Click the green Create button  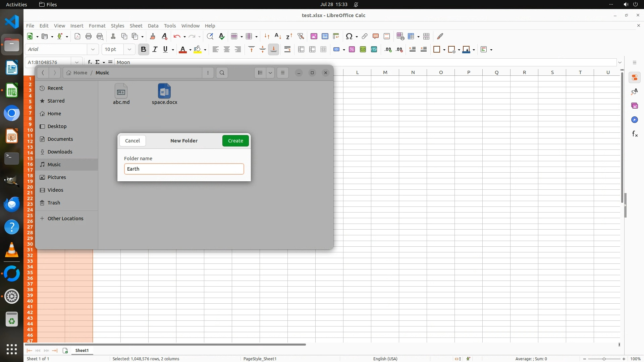pos(235,141)
